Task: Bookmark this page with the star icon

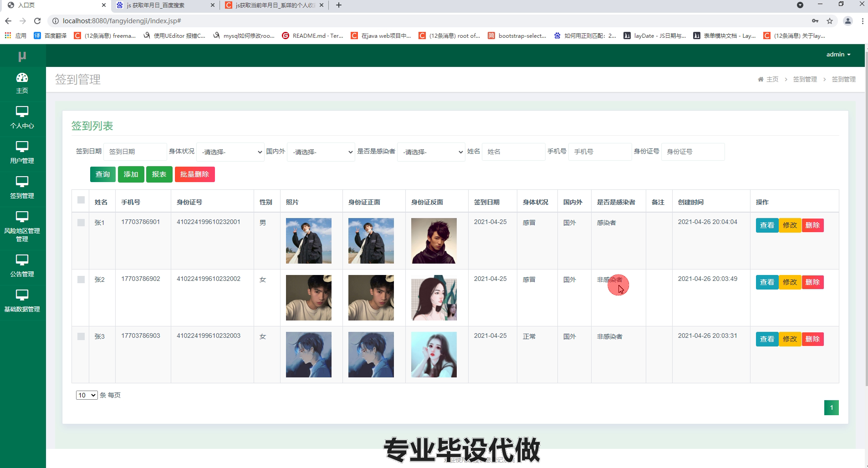Action: tap(830, 21)
